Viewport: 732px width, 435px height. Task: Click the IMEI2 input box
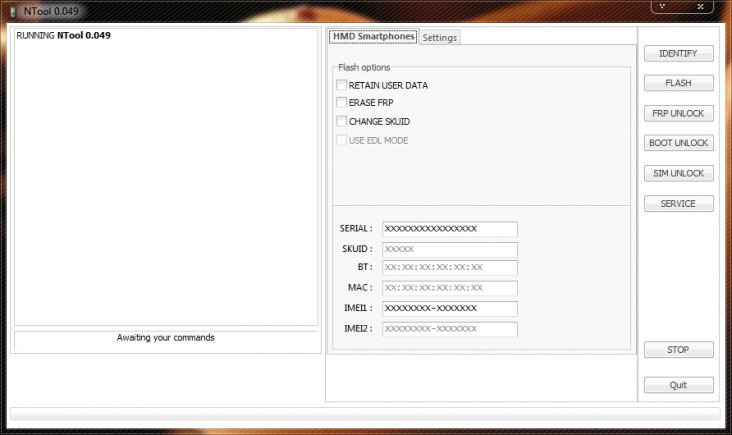pos(450,329)
